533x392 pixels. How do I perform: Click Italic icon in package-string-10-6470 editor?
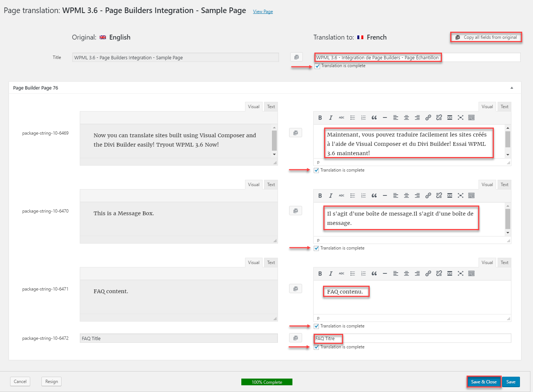(331, 195)
